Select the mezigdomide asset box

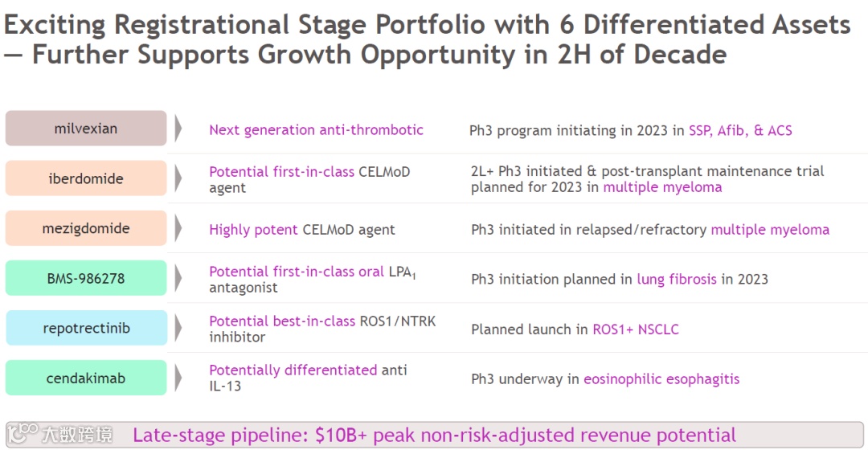click(86, 228)
